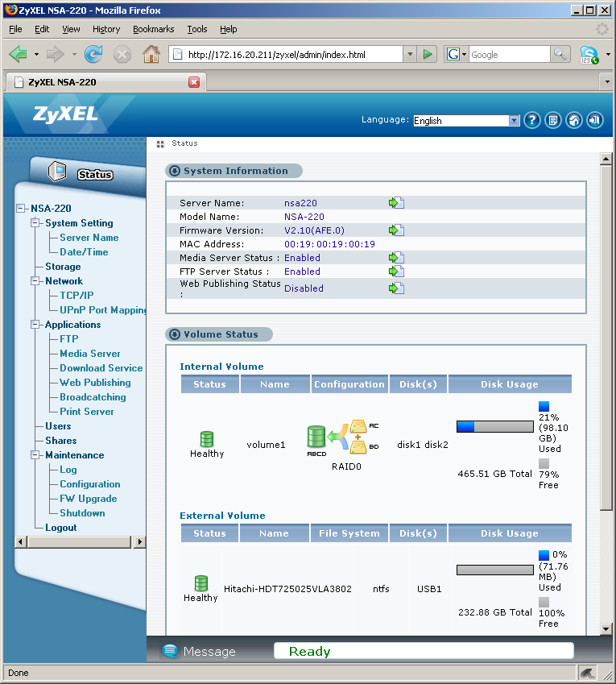Click the Google search input field
Screen dimensions: 616x684
[x=509, y=55]
